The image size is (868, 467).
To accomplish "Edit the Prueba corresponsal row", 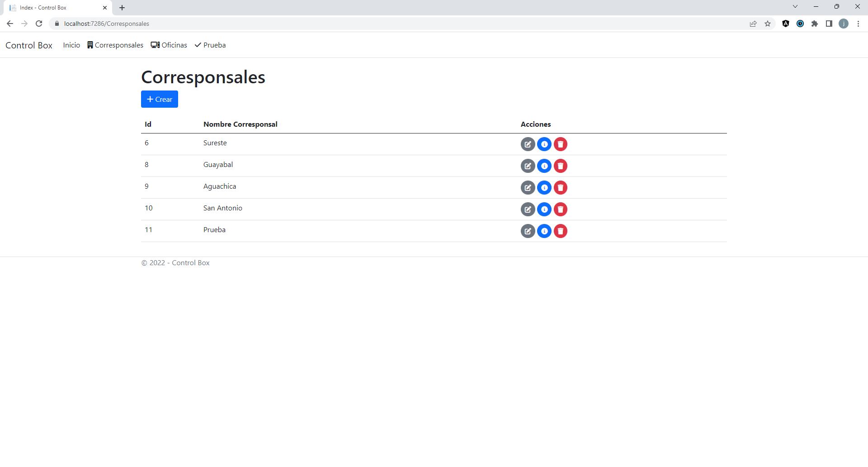I will 528,231.
